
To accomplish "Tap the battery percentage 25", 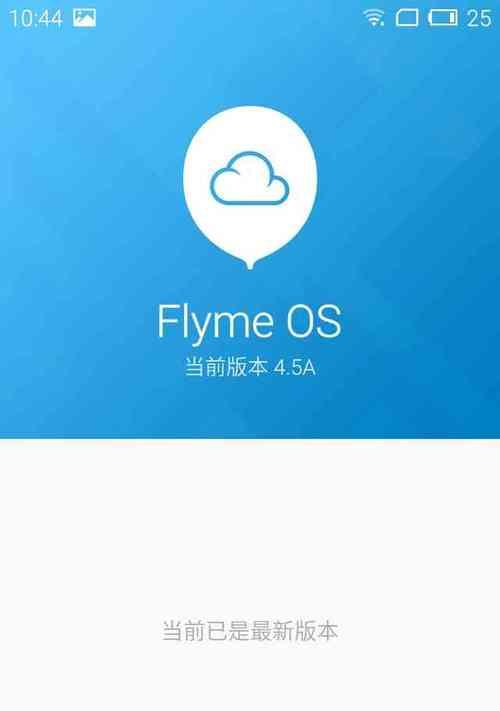I will [479, 19].
